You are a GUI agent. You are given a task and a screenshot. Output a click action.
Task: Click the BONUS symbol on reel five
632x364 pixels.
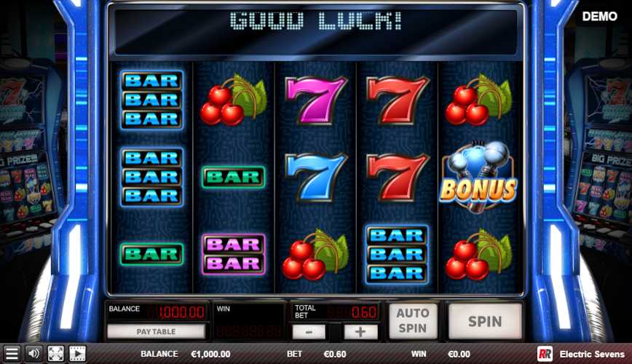pyautogui.click(x=478, y=178)
